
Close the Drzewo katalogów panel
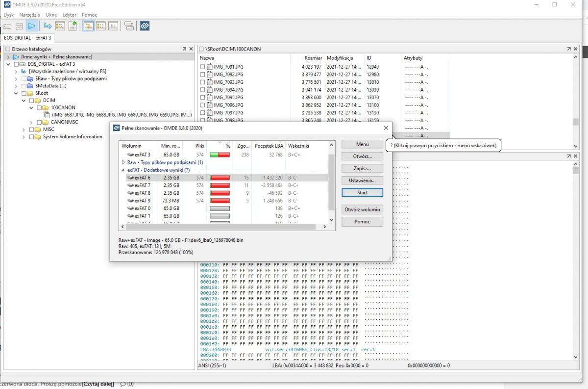[x=191, y=49]
